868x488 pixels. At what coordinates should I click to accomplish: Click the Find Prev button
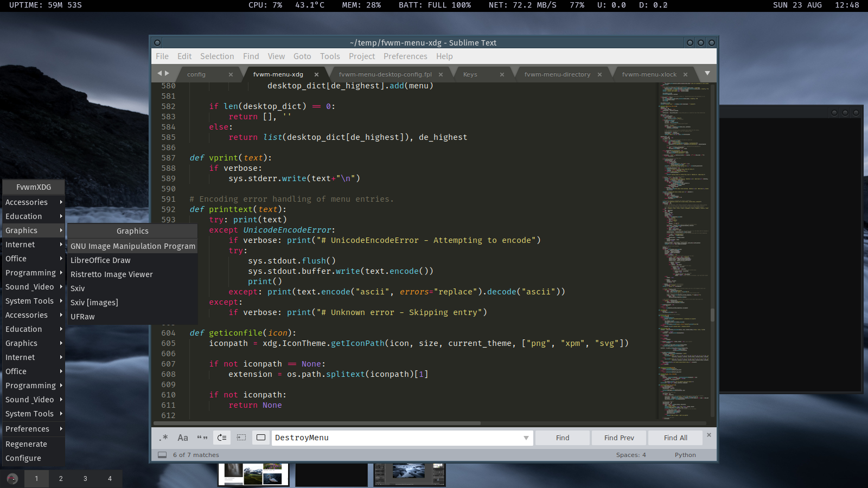[619, 438]
